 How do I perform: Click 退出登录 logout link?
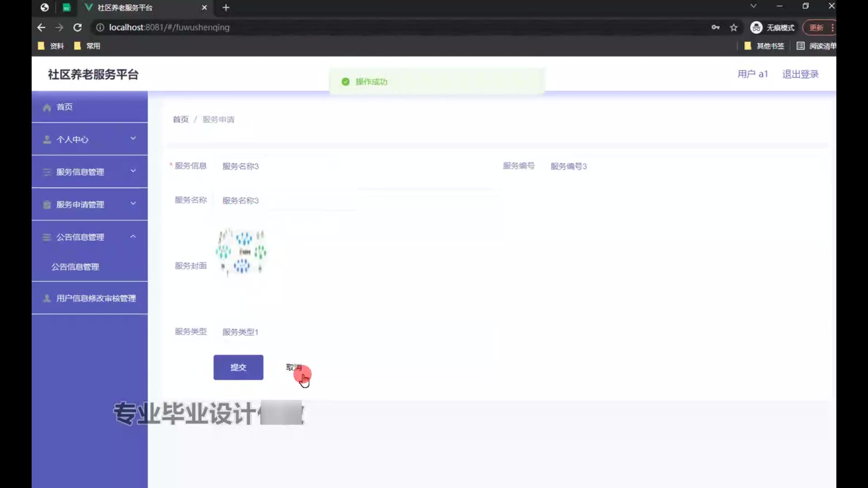coord(800,74)
